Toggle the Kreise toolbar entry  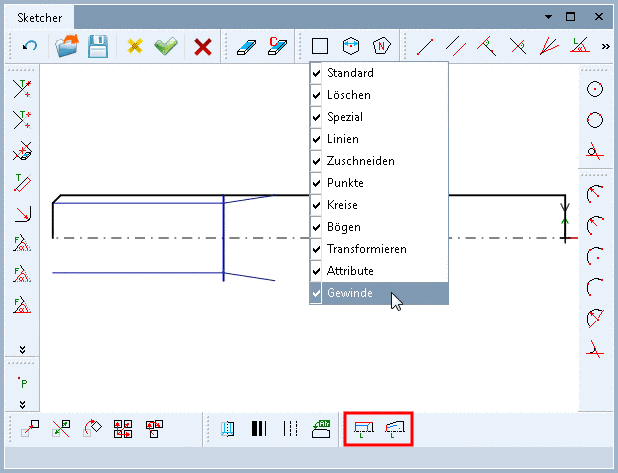tap(379, 205)
